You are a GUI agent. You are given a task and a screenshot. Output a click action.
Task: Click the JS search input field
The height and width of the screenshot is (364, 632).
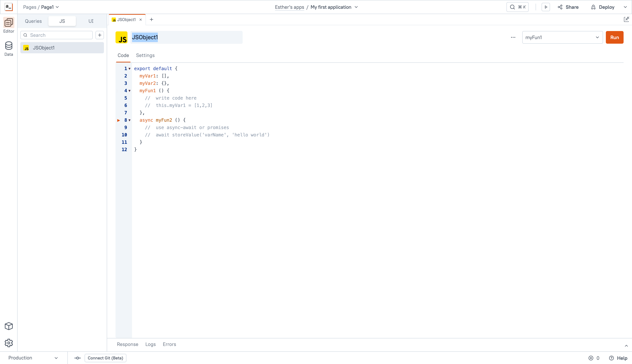60,35
